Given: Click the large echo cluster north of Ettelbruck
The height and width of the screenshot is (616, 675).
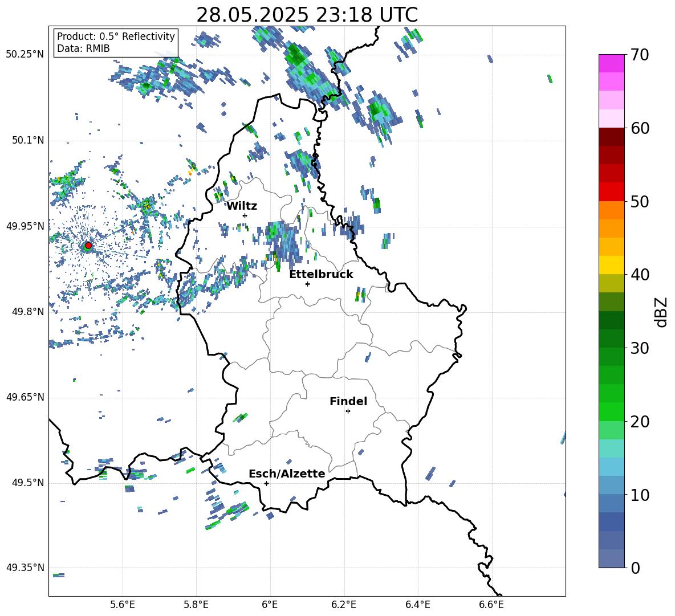Looking at the screenshot, I should pos(281,244).
